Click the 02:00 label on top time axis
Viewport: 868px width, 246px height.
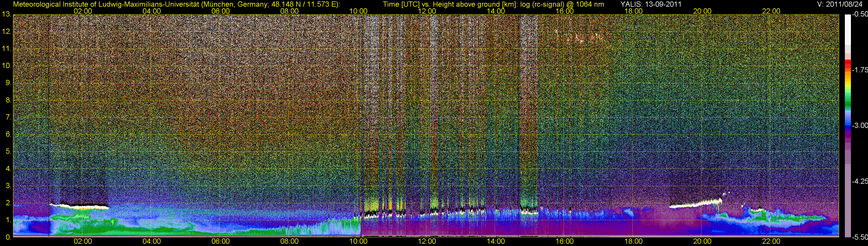pos(82,11)
